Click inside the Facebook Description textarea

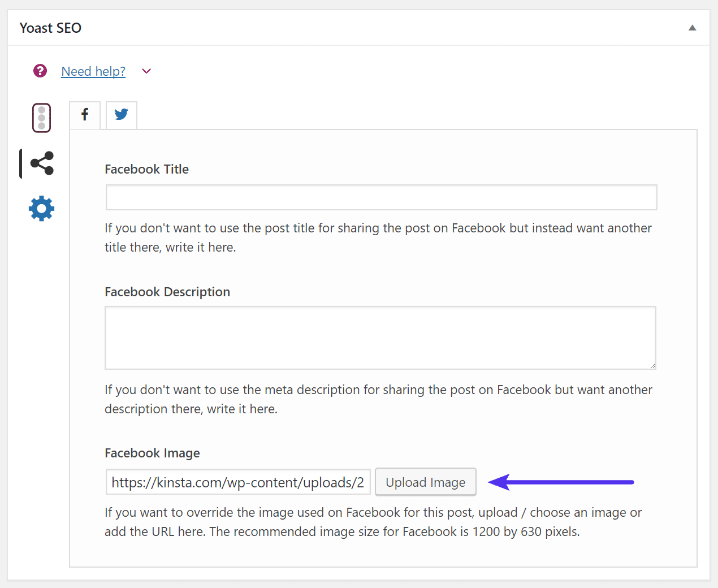point(380,338)
